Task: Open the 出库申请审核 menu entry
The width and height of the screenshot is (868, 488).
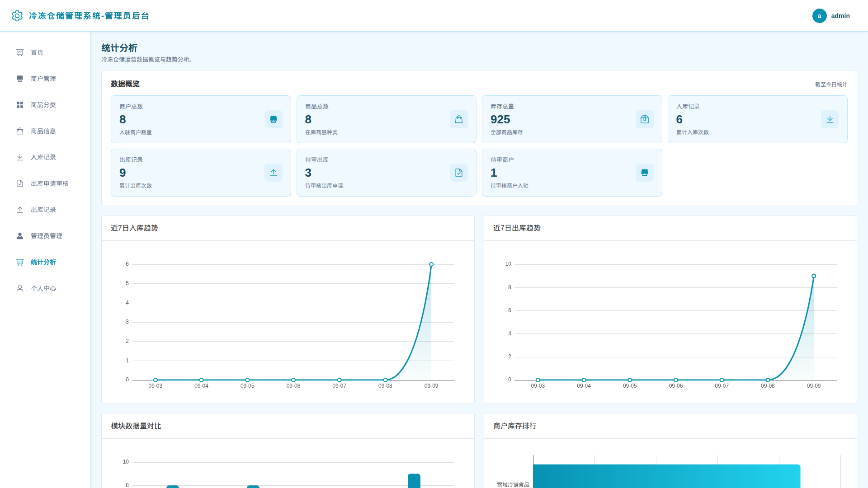Action: [45, 183]
